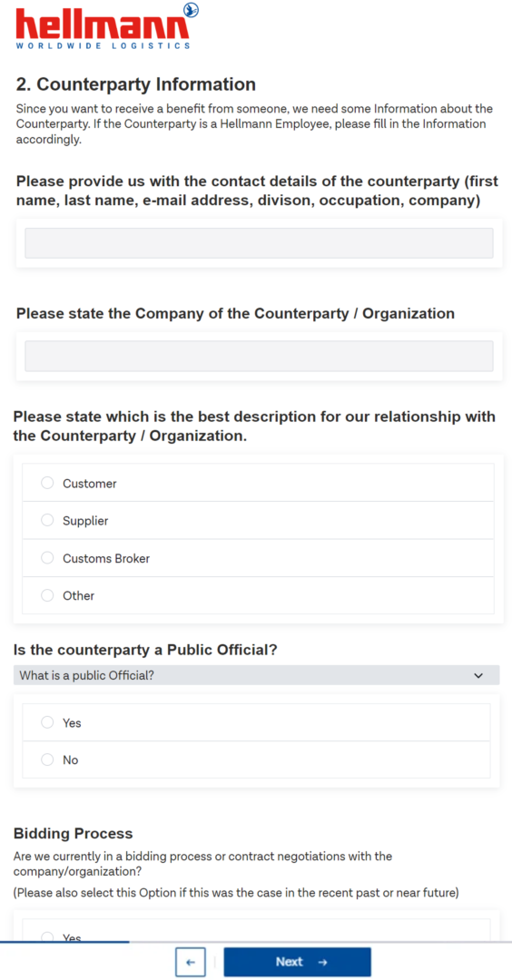Image resolution: width=512 pixels, height=980 pixels.
Task: Mark counterparty as Public Official: Yes
Action: pyautogui.click(x=47, y=722)
